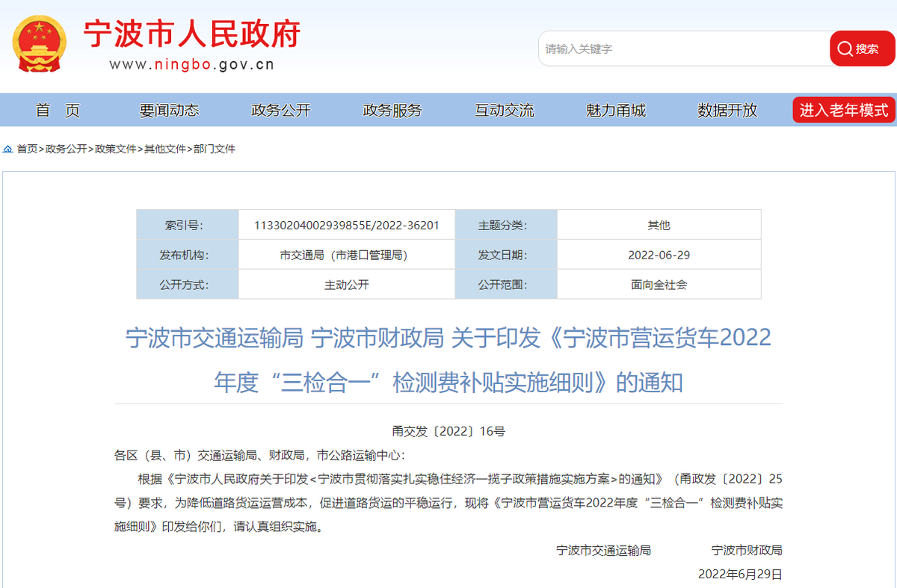The height and width of the screenshot is (588, 897).
Task: Open the 数据开放 navigation item
Action: pyautogui.click(x=727, y=111)
